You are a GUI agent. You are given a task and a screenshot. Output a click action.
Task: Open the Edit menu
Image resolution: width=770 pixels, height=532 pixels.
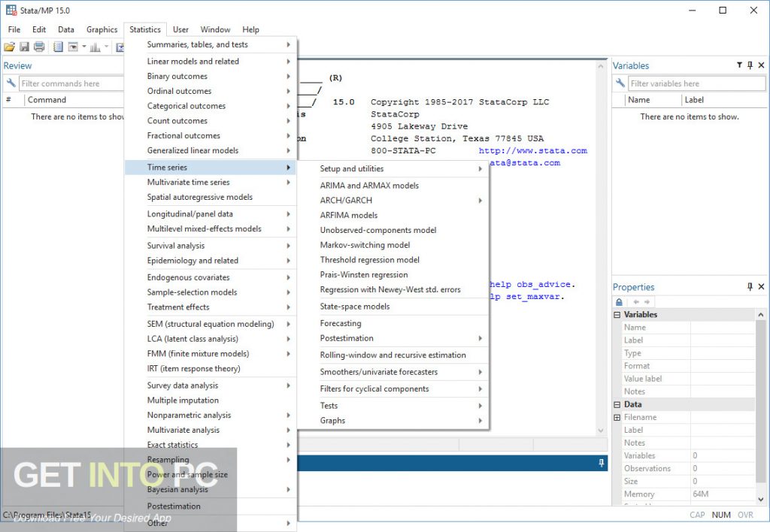[x=39, y=29]
